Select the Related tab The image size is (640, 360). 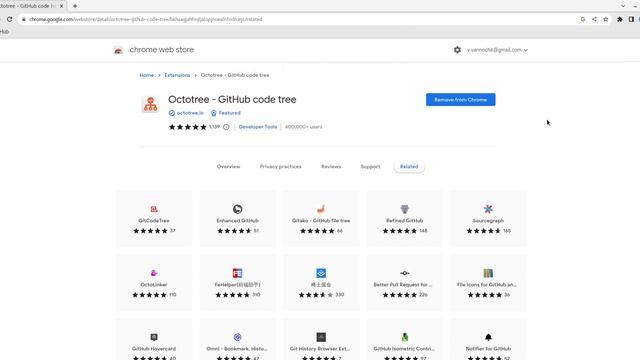(x=409, y=167)
